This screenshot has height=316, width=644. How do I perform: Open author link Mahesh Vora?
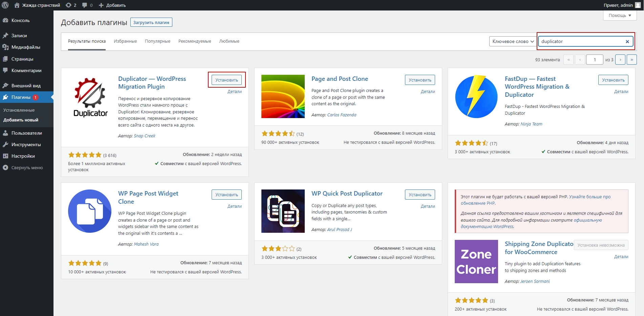(146, 244)
